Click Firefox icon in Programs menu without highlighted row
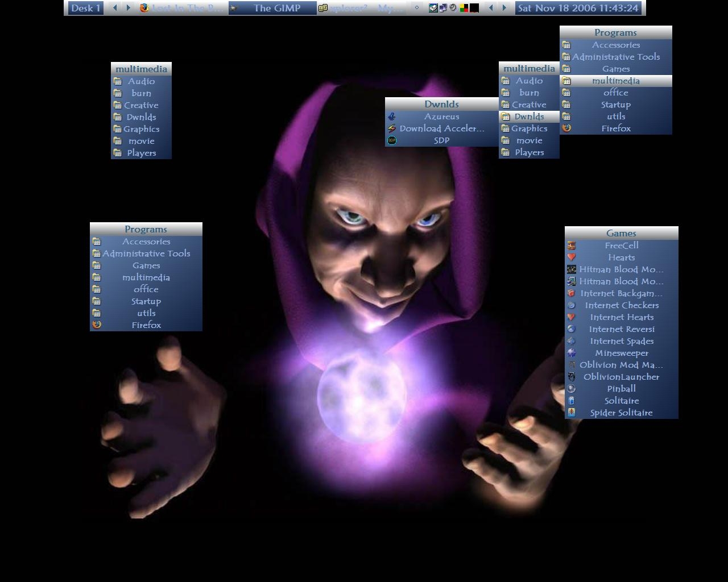Screen dimensions: 728x582 point(97,325)
